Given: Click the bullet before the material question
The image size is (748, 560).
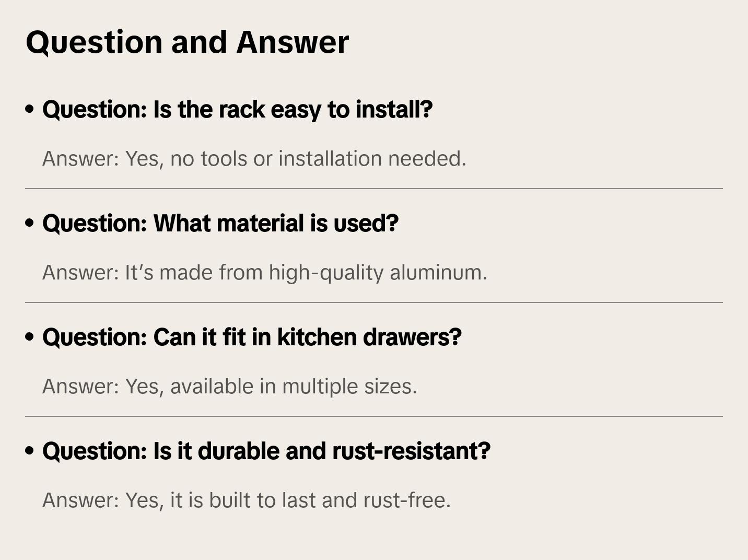Looking at the screenshot, I should [x=30, y=224].
